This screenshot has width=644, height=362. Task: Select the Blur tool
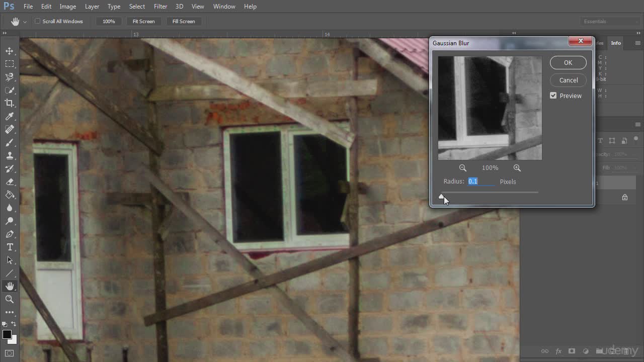coord(10,208)
